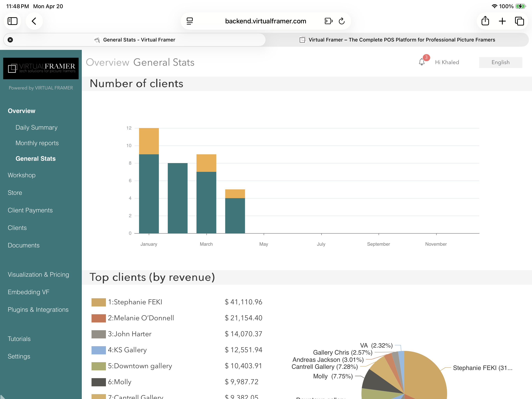Click the '$ 41,110.96' revenue value

pyautogui.click(x=243, y=302)
